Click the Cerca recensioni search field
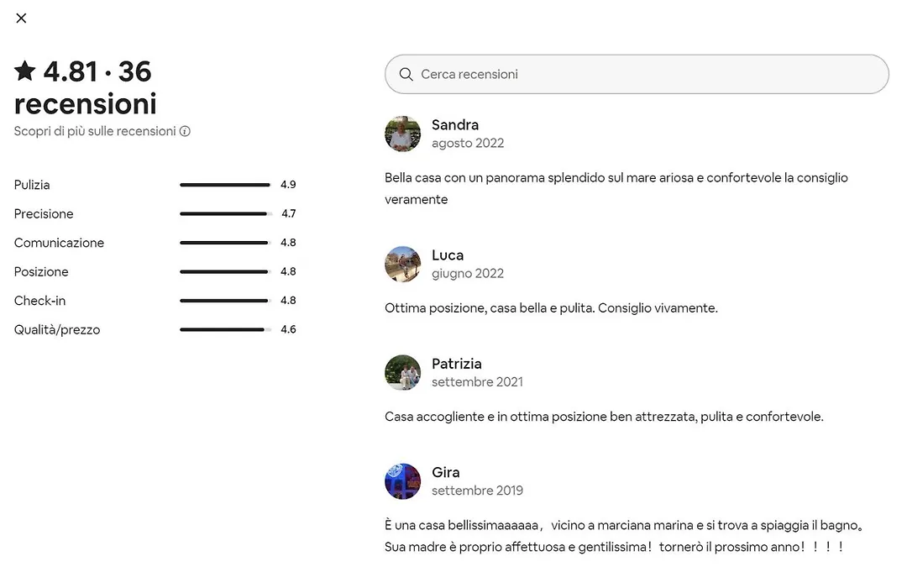 (x=637, y=74)
